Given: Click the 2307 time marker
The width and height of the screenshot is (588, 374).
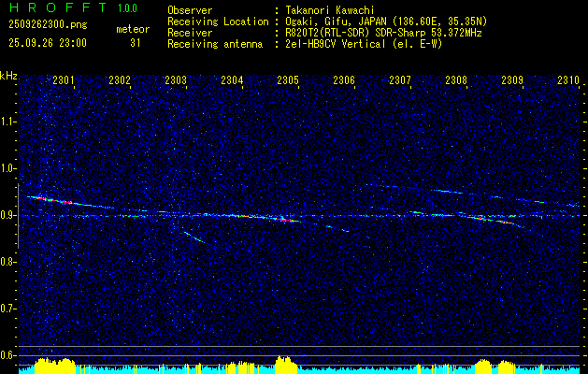Looking at the screenshot, I should click(400, 79).
